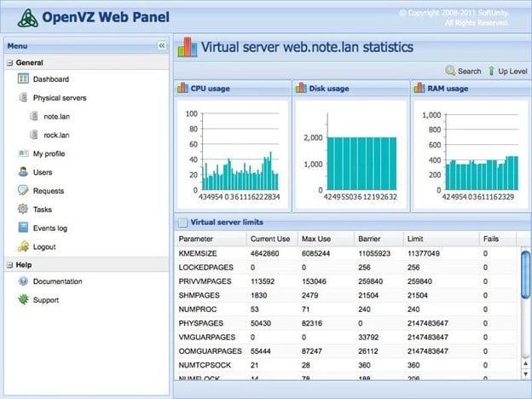Click the RAM usage panel chart icon
Screen dimensions: 532x399
419,88
